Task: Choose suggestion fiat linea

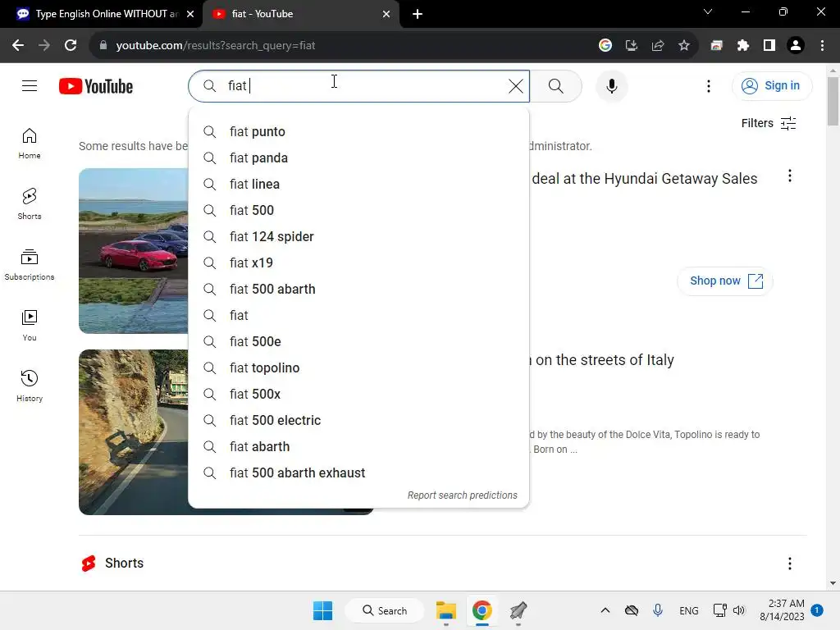Action: [358, 185]
